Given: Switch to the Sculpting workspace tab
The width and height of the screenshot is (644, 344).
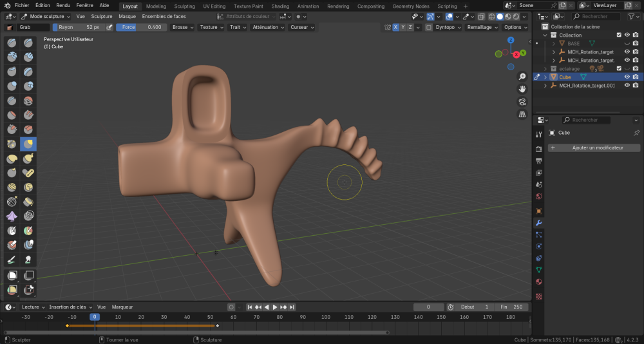Looking at the screenshot, I should (184, 6).
